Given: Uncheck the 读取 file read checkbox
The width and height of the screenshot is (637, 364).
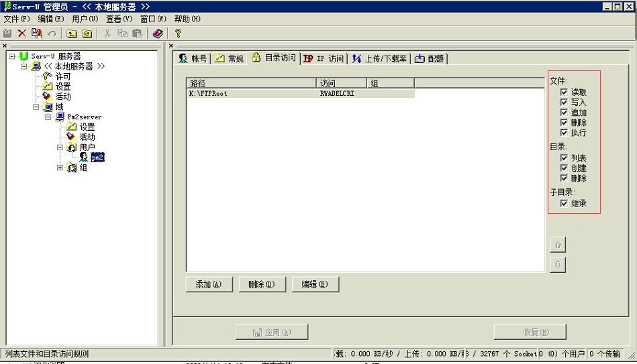Looking at the screenshot, I should tap(564, 93).
